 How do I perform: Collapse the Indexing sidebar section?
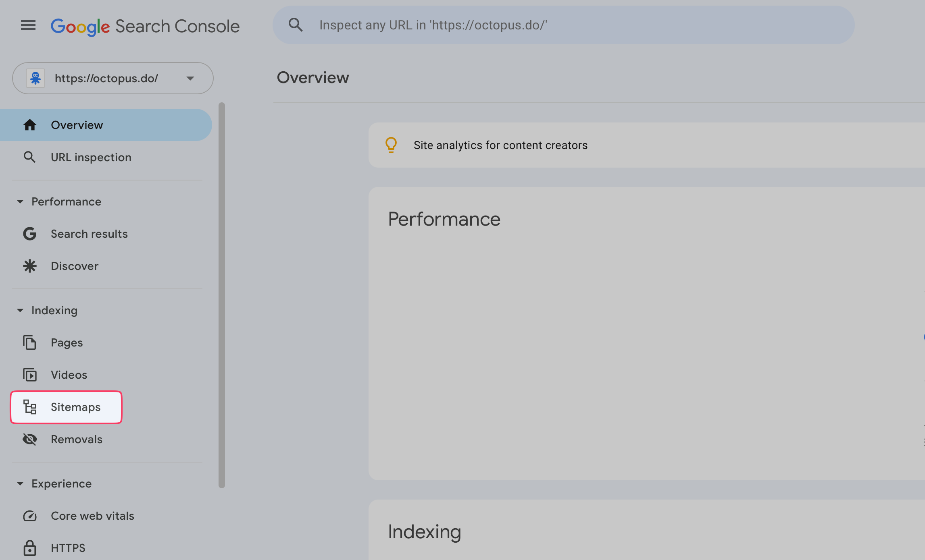click(20, 310)
